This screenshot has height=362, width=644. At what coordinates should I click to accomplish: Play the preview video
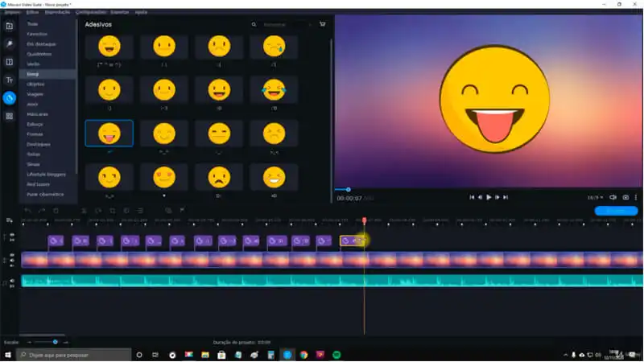(x=489, y=197)
